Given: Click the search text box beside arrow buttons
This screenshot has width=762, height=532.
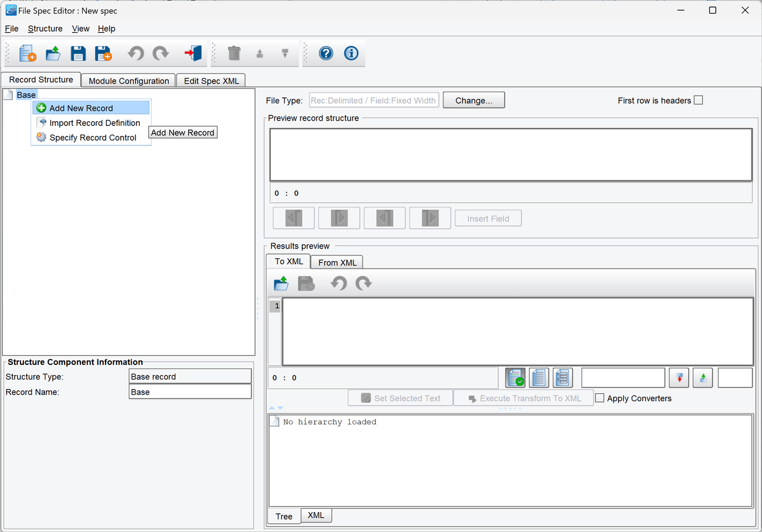Looking at the screenshot, I should click(623, 378).
